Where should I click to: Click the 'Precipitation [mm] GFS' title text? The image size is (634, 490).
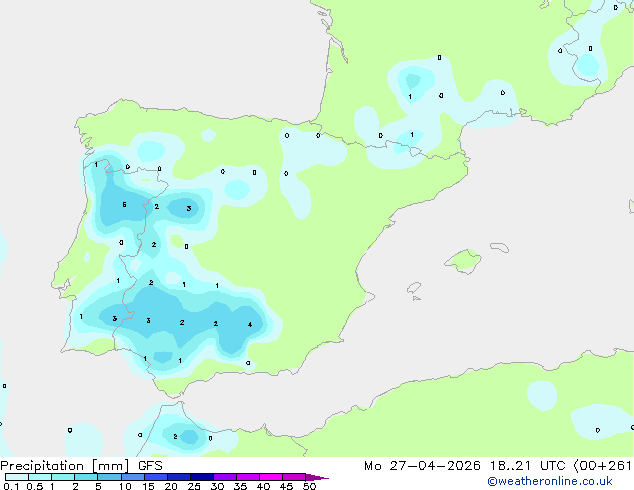point(81,466)
